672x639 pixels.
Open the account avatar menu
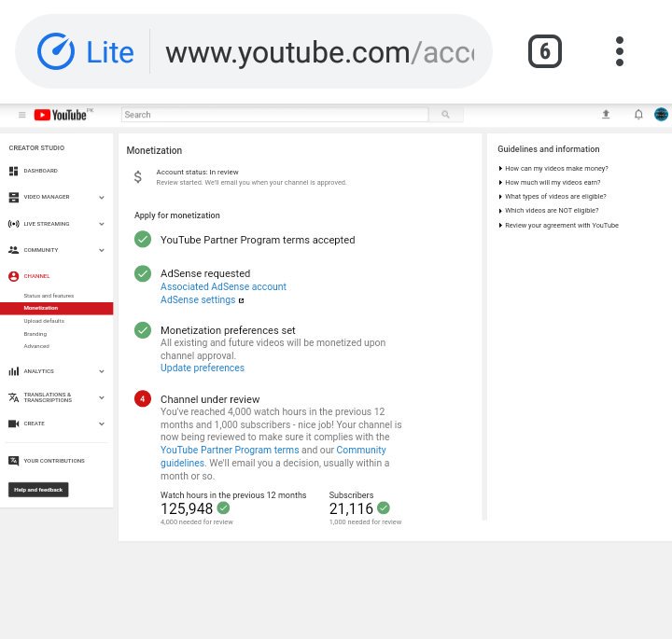click(x=661, y=115)
